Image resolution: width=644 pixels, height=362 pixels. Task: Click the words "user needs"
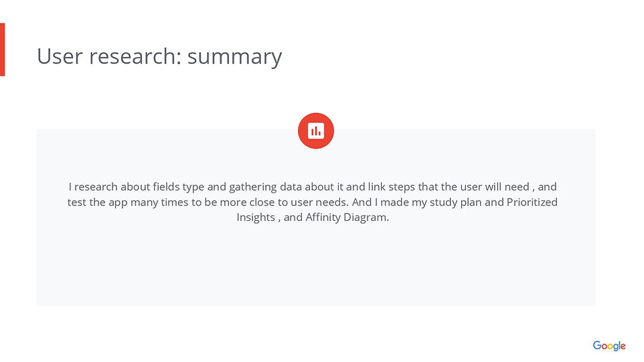click(317, 202)
